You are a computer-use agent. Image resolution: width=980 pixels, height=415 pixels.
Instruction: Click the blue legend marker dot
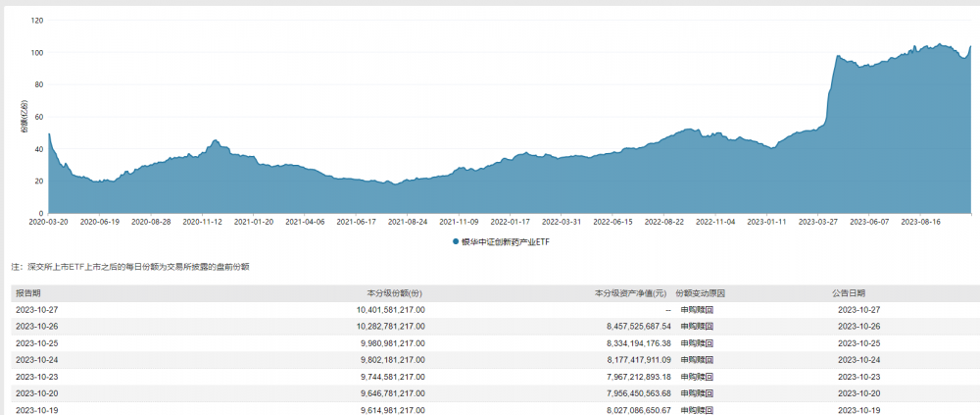[x=456, y=241]
